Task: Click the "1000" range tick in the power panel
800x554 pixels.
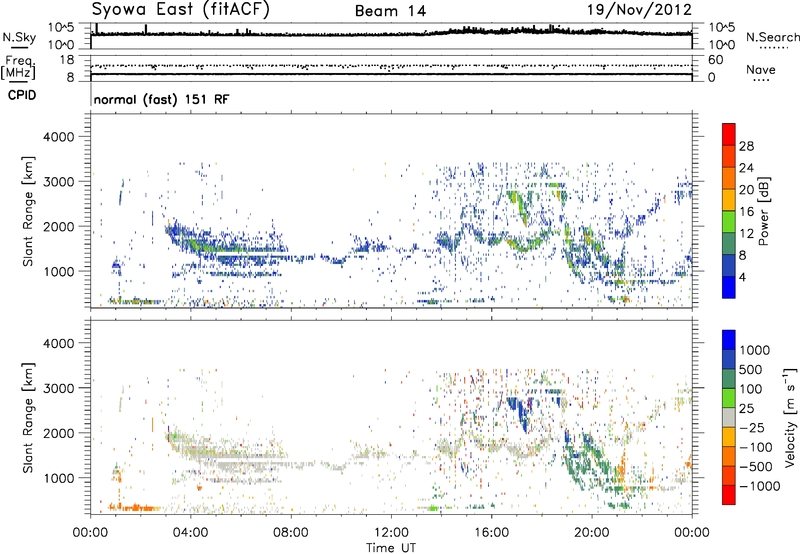Action: click(x=58, y=271)
